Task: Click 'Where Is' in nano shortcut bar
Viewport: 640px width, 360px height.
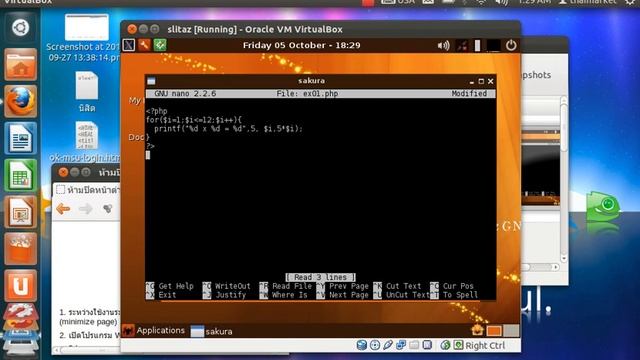Action: (289, 295)
